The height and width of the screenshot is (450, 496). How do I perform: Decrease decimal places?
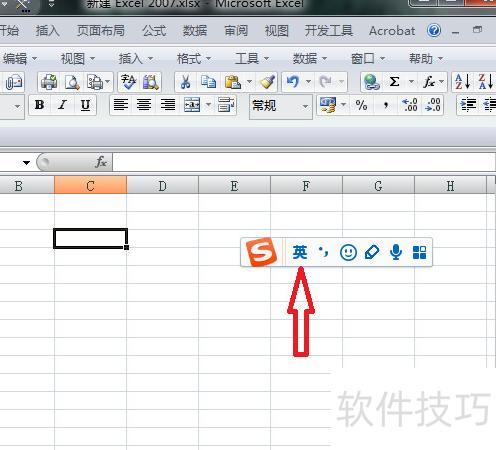click(x=433, y=105)
